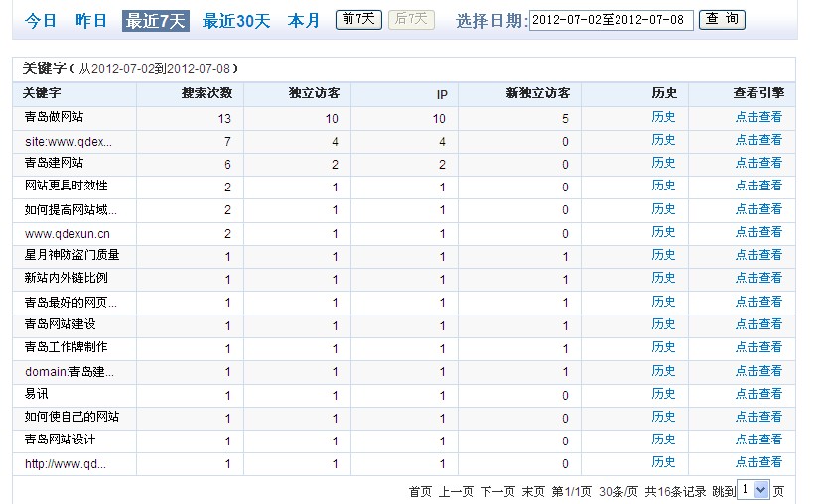The width and height of the screenshot is (825, 504).
Task: Sort by 搜索次数 column header
Action: [206, 94]
